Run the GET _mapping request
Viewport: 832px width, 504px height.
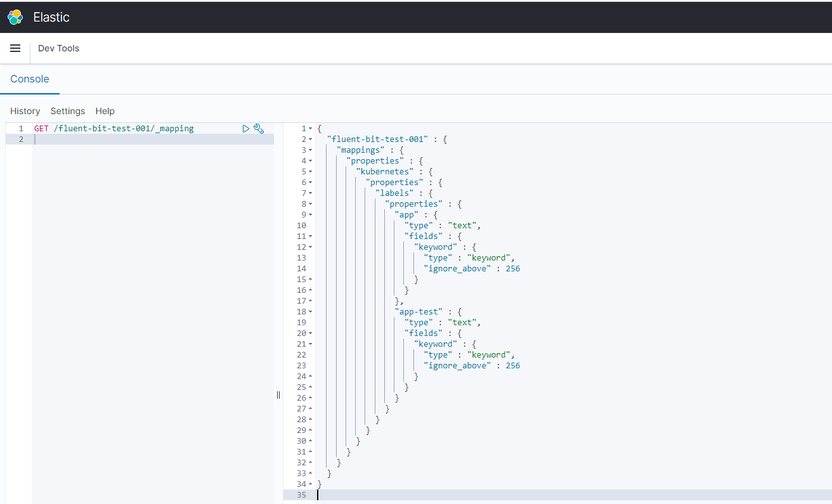[246, 129]
